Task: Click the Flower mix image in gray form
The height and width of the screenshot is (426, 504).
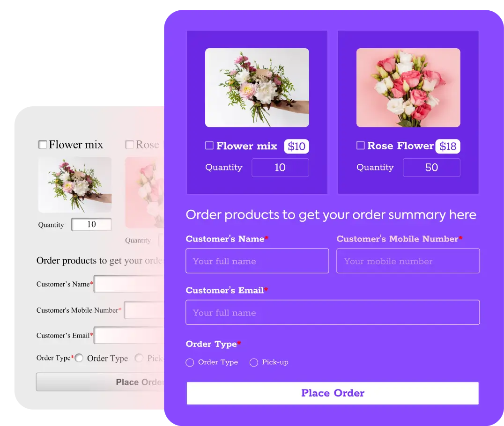Action: pyautogui.click(x=75, y=184)
